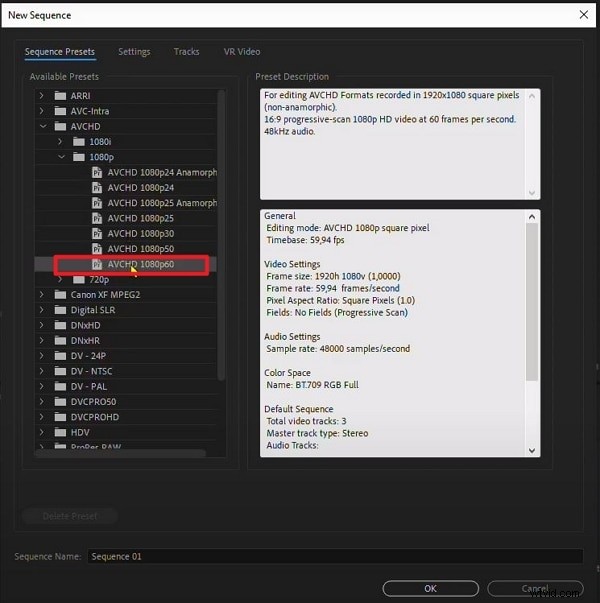The width and height of the screenshot is (600, 603).
Task: Expand the DV - NTSC folder
Action: pyautogui.click(x=42, y=371)
